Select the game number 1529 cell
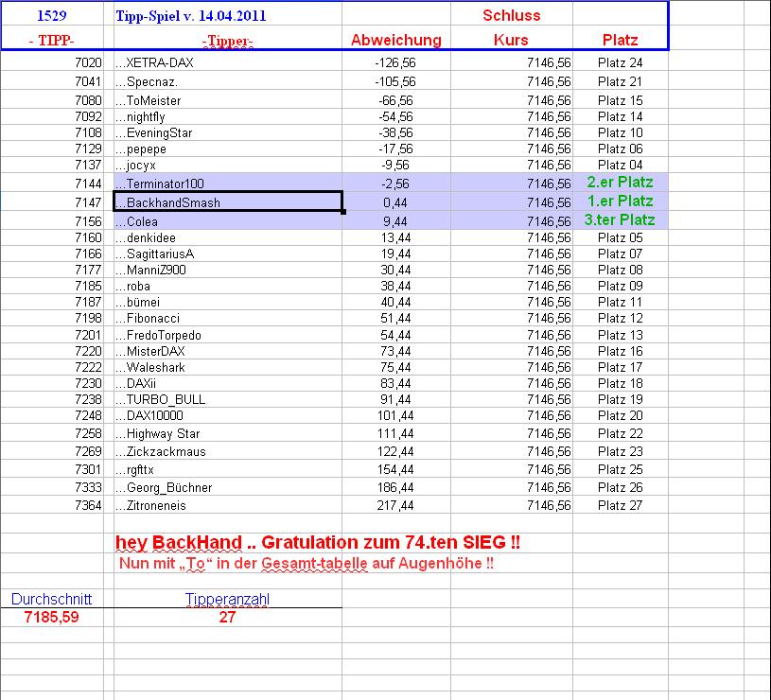 pos(52,16)
